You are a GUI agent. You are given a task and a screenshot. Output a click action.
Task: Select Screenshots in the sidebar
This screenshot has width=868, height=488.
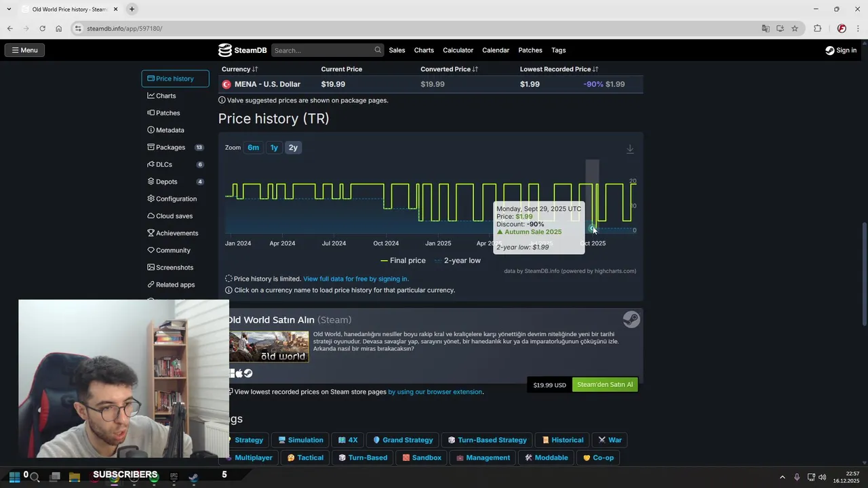(x=175, y=268)
